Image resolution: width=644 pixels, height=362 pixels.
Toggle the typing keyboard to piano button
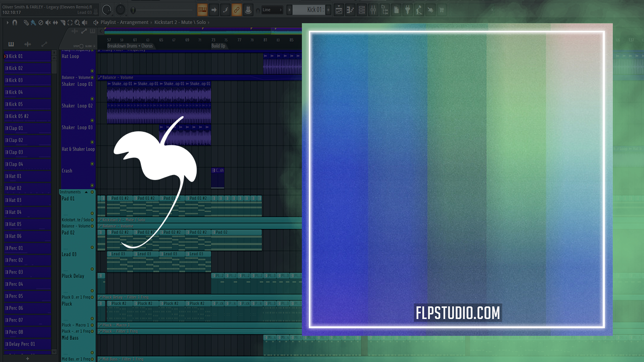(202, 10)
